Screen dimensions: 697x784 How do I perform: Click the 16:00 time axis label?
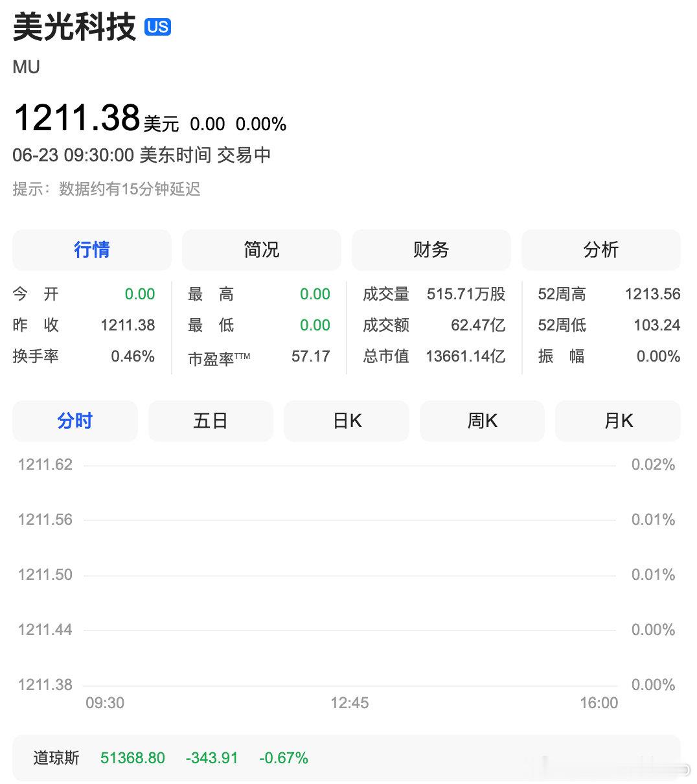click(x=599, y=703)
